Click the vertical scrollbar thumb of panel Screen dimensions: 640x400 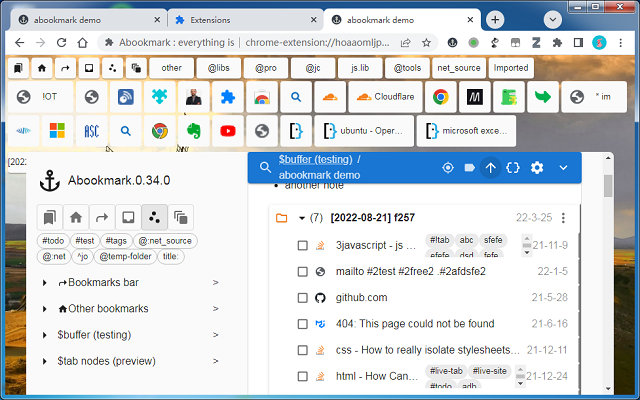click(608, 186)
